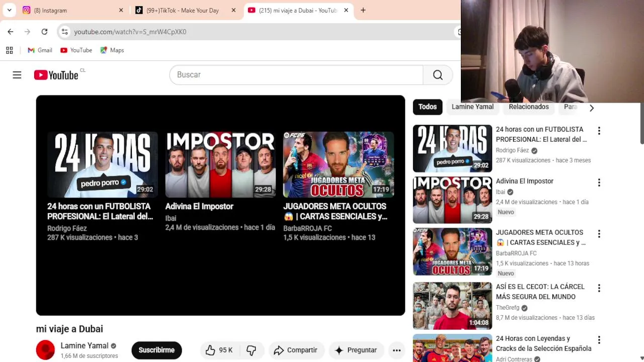Open options for JUGADORES META OCULTOS sidebar video
This screenshot has height=362, width=644.
pyautogui.click(x=599, y=234)
